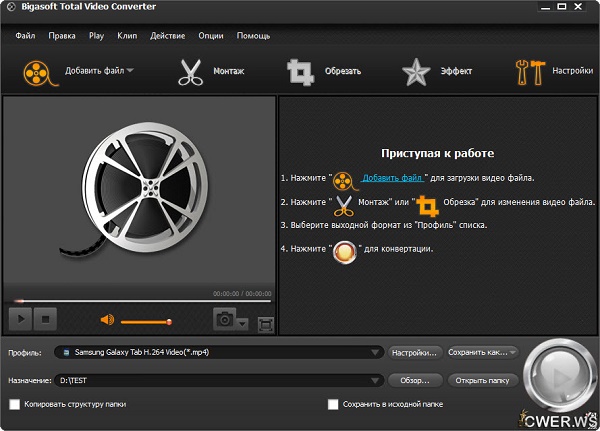
Task: Click the film reel Add File icon in toolbar
Action: [39, 73]
